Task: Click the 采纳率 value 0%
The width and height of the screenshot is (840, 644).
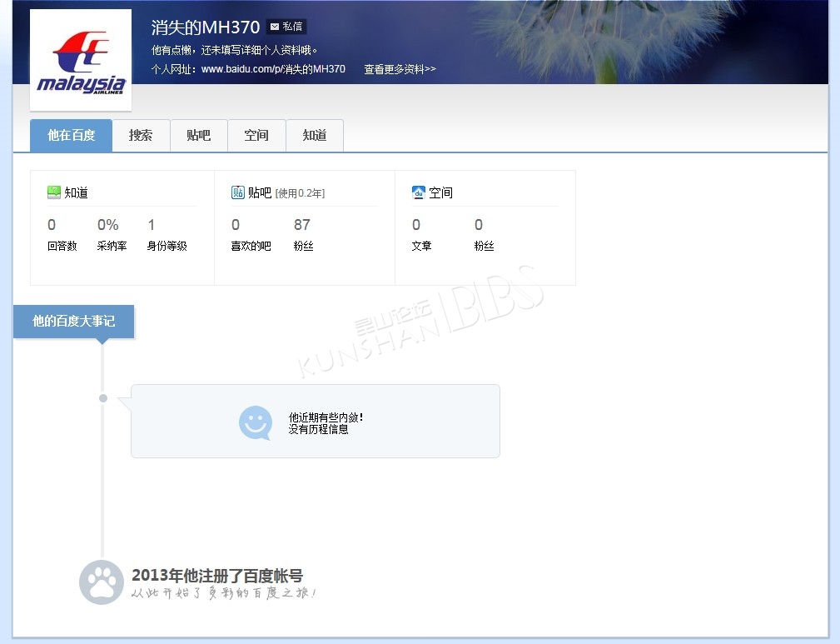Action: tap(107, 225)
